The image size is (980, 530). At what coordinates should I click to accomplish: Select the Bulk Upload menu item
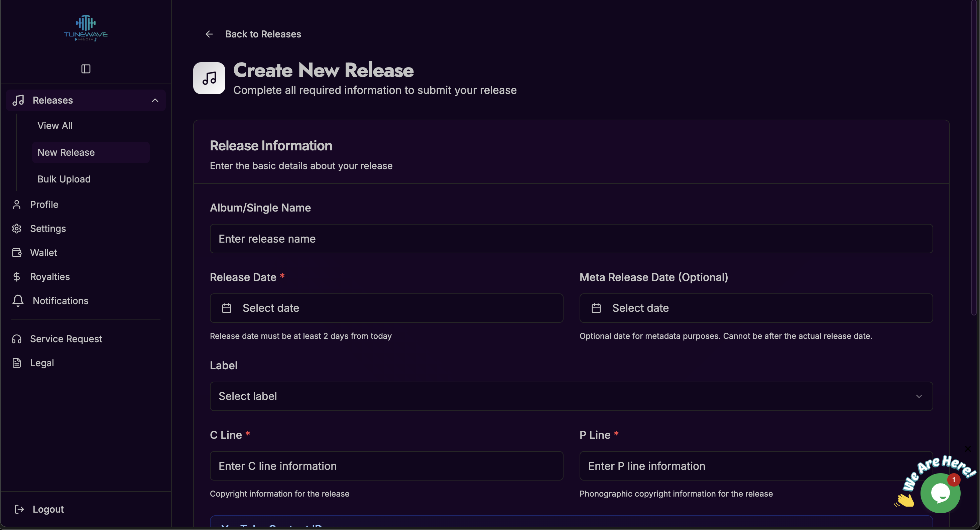(x=64, y=179)
